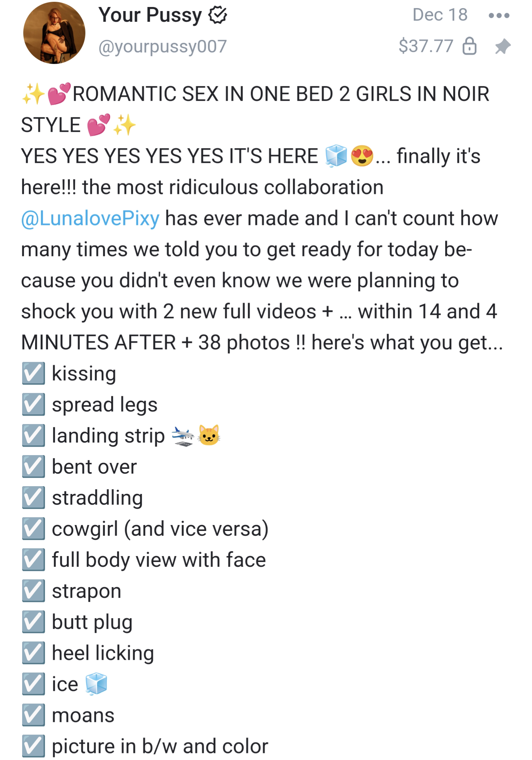532x760 pixels.
Task: Click the lock icon beside the price
Action: (x=470, y=47)
